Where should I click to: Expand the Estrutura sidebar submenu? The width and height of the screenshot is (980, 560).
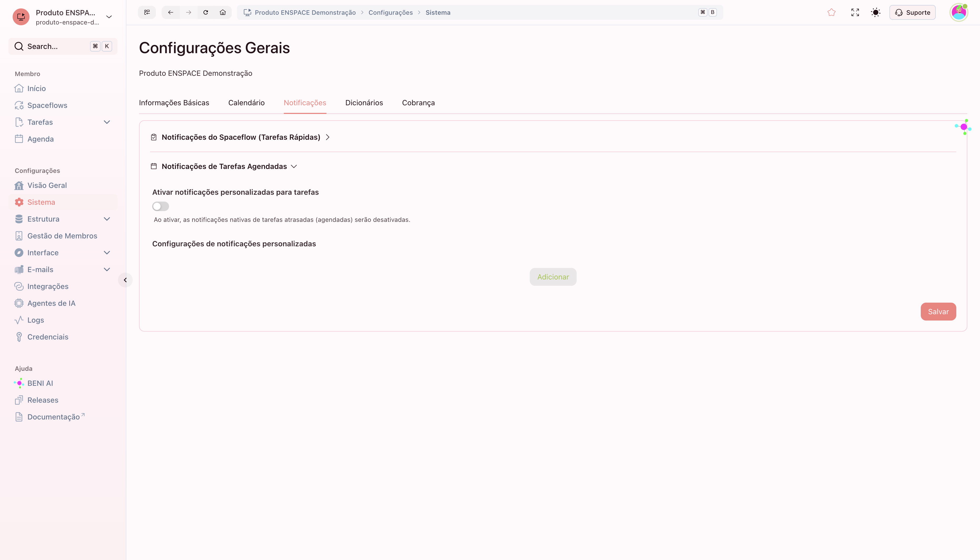pyautogui.click(x=107, y=219)
